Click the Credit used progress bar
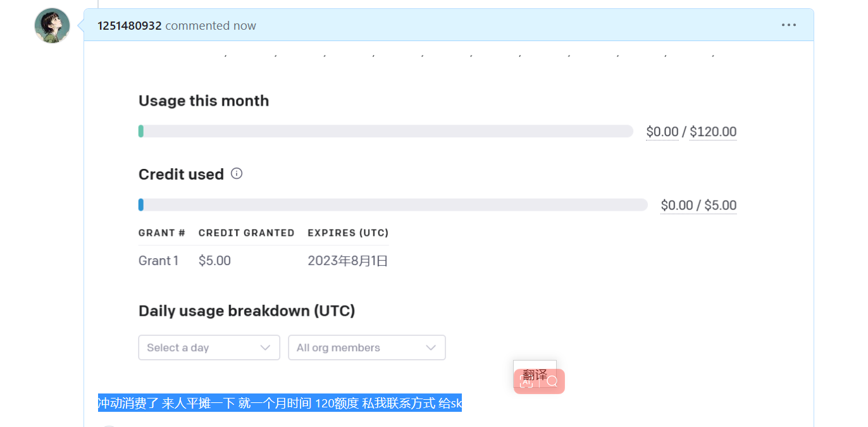The width and height of the screenshot is (868, 427). click(392, 204)
